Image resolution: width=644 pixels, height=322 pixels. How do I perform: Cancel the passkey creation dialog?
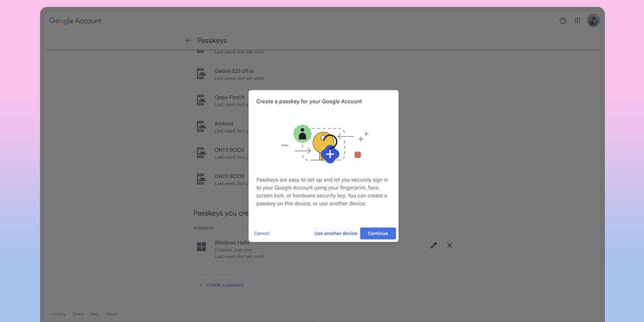261,233
